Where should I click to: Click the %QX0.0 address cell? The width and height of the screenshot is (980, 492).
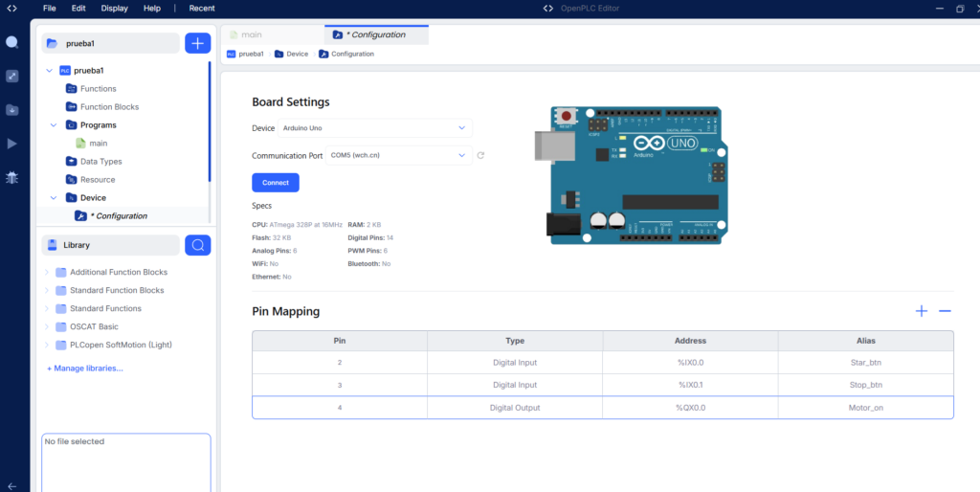point(691,408)
